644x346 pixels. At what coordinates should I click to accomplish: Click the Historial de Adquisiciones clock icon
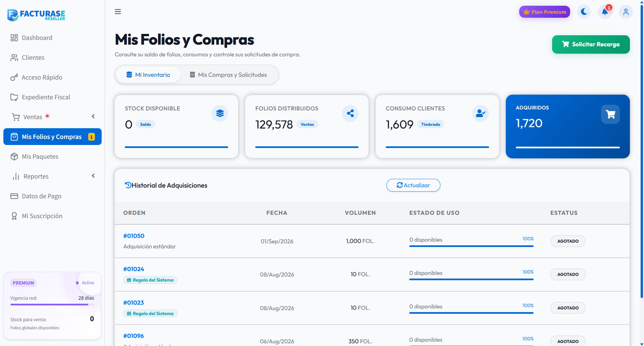[x=128, y=185]
